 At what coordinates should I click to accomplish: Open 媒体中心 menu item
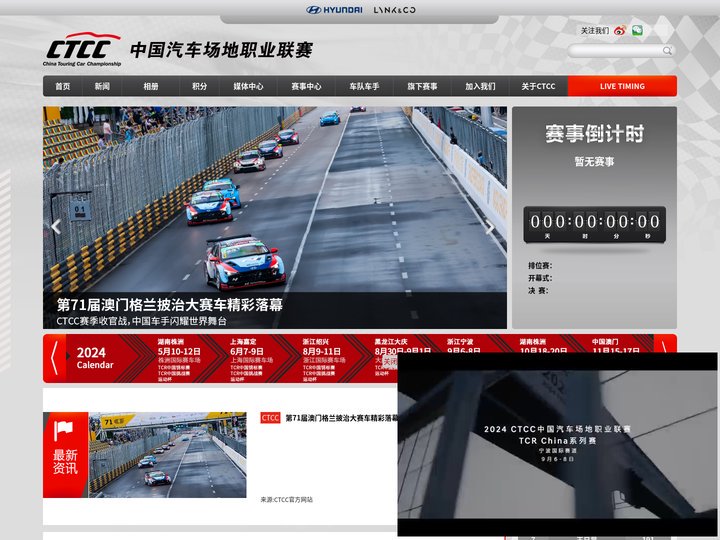pos(248,86)
